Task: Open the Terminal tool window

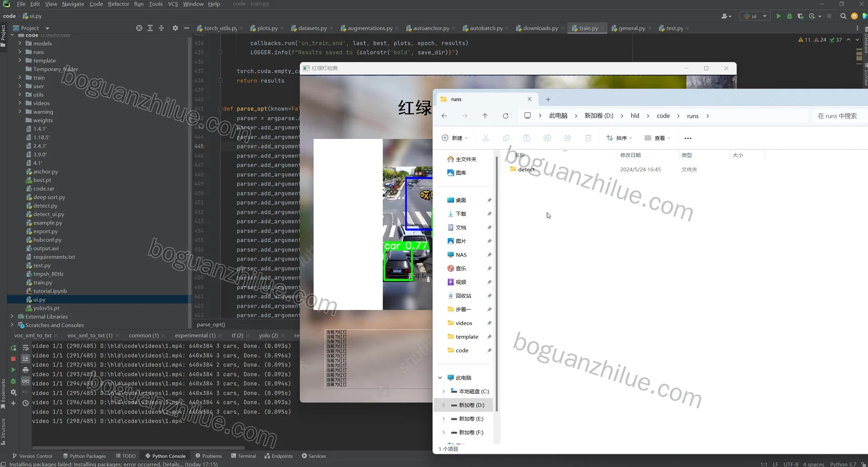Action: [x=244, y=456]
